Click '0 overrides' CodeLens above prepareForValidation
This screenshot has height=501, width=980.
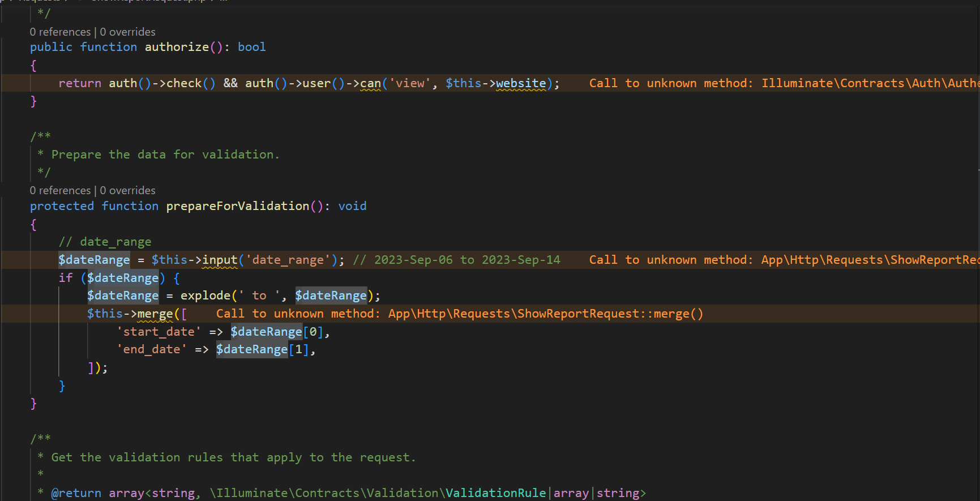click(127, 190)
